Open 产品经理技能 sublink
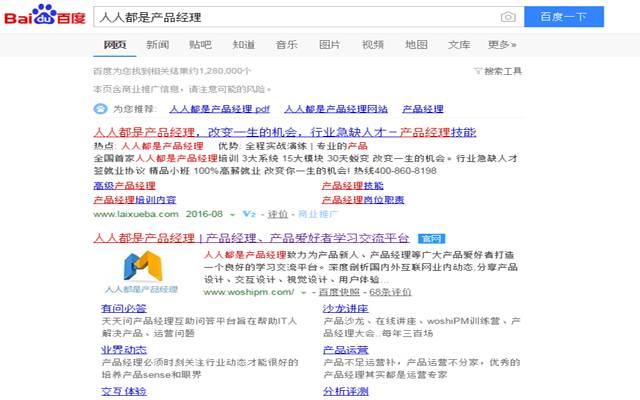 tap(353, 186)
